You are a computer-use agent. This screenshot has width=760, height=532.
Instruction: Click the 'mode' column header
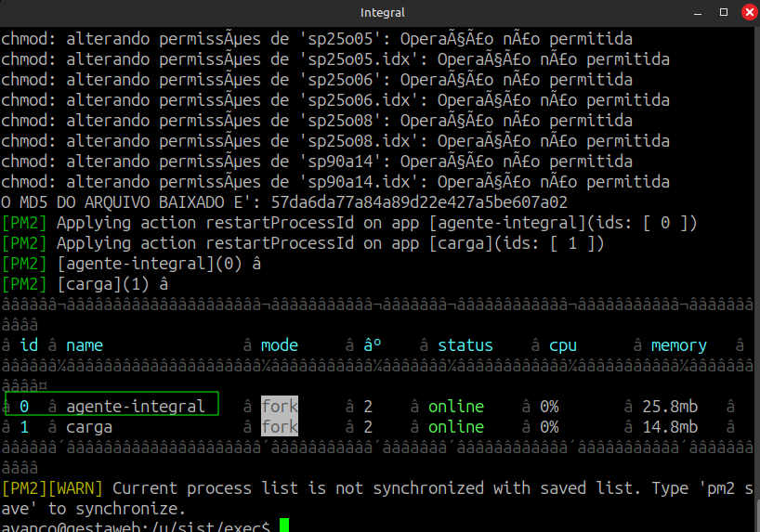click(280, 345)
